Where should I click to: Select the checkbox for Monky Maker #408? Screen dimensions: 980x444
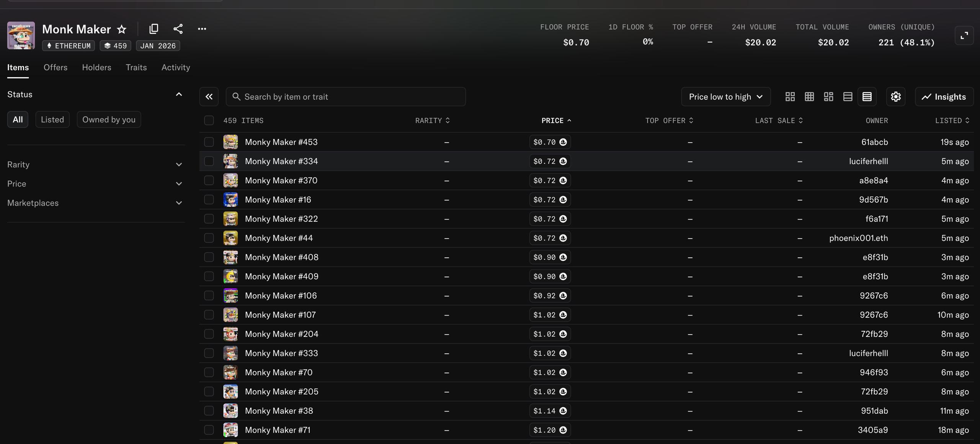point(209,257)
